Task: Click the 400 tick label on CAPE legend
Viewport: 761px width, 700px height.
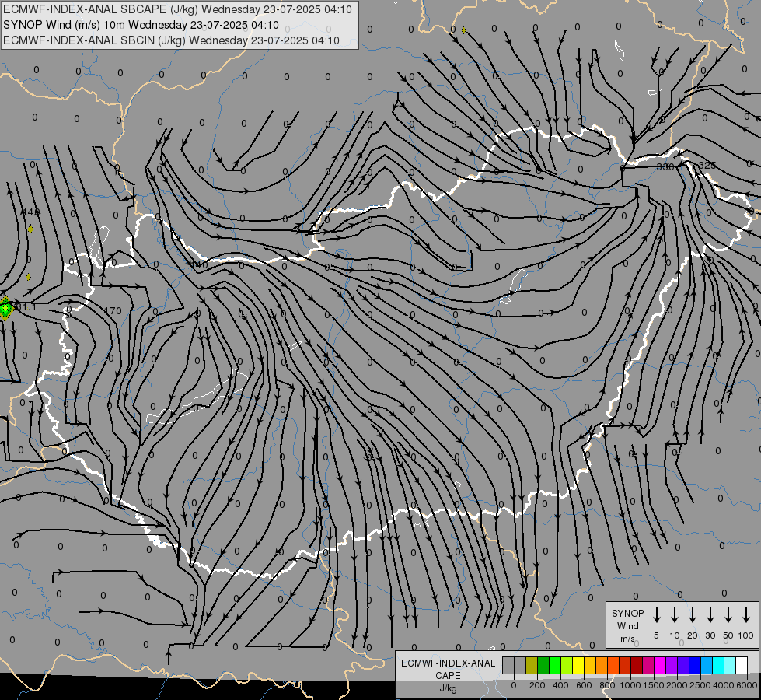Action: click(x=560, y=685)
